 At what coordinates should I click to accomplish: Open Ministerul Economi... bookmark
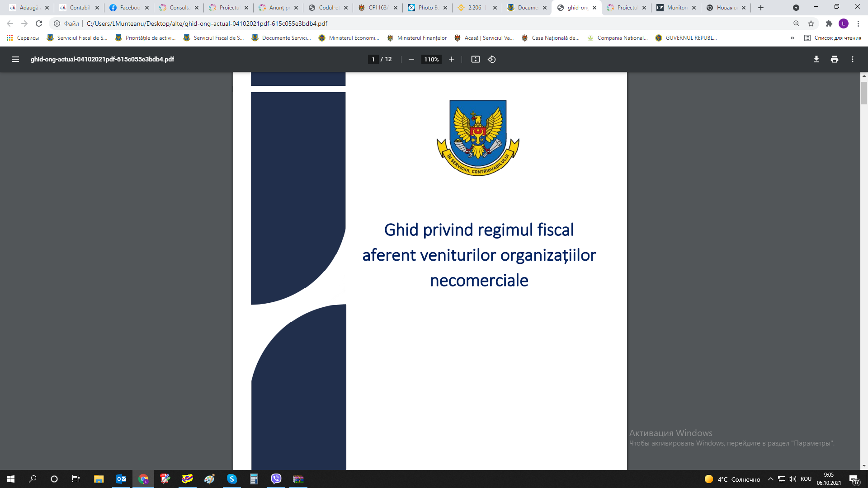[x=349, y=38]
